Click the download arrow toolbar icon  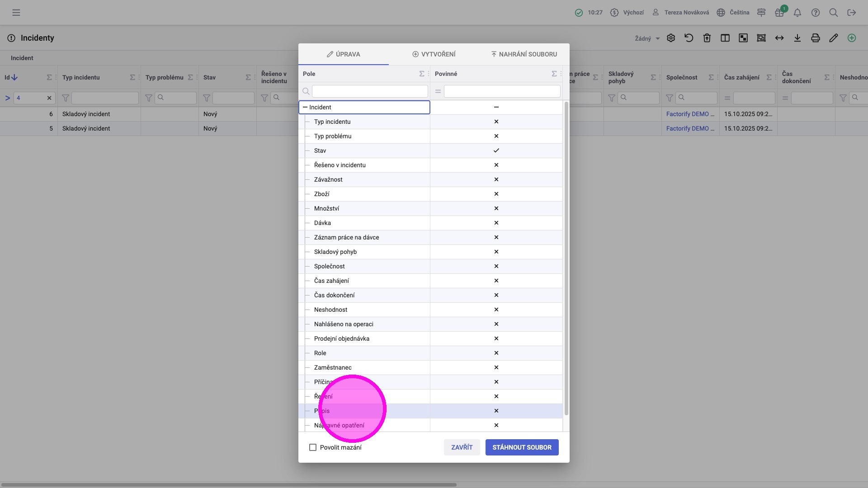[x=797, y=38]
